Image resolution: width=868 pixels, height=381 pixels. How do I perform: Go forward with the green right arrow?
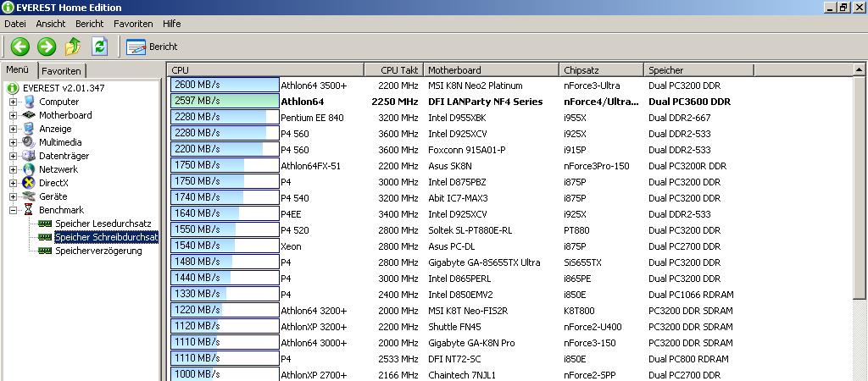point(47,47)
